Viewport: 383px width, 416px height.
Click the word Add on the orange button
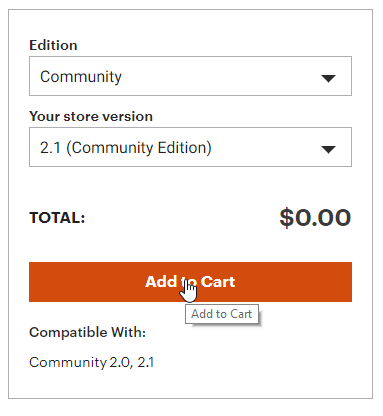coord(161,282)
